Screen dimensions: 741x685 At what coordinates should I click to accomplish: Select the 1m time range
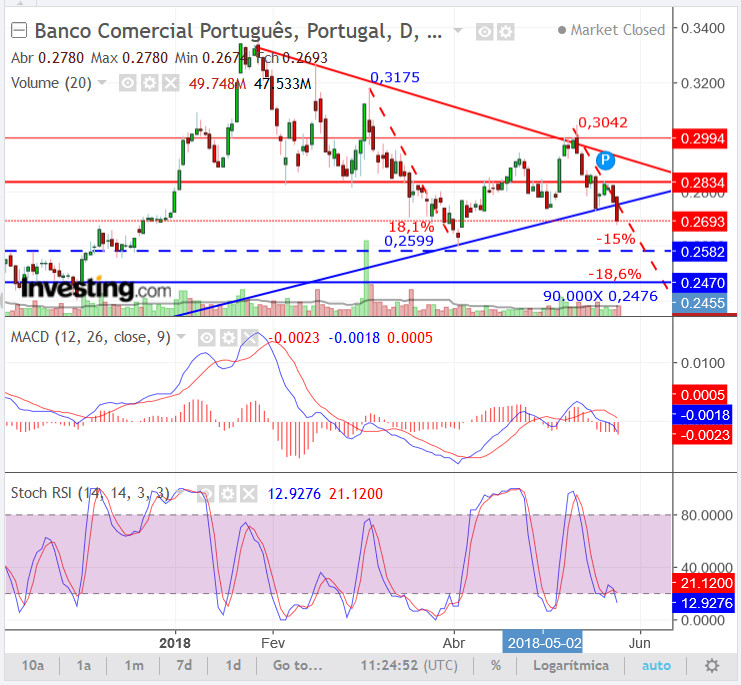pos(134,666)
